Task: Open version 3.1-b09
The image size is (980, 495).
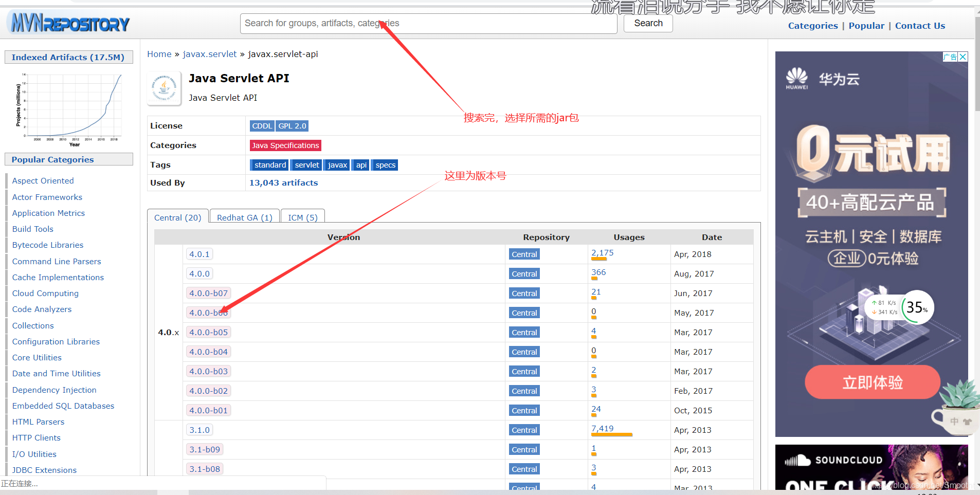Action: 205,449
